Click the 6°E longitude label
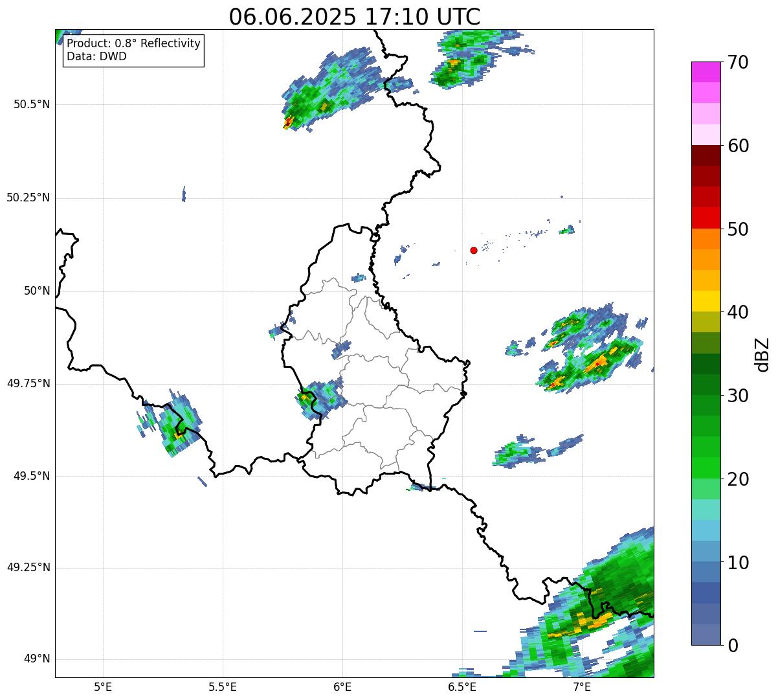 [x=342, y=687]
